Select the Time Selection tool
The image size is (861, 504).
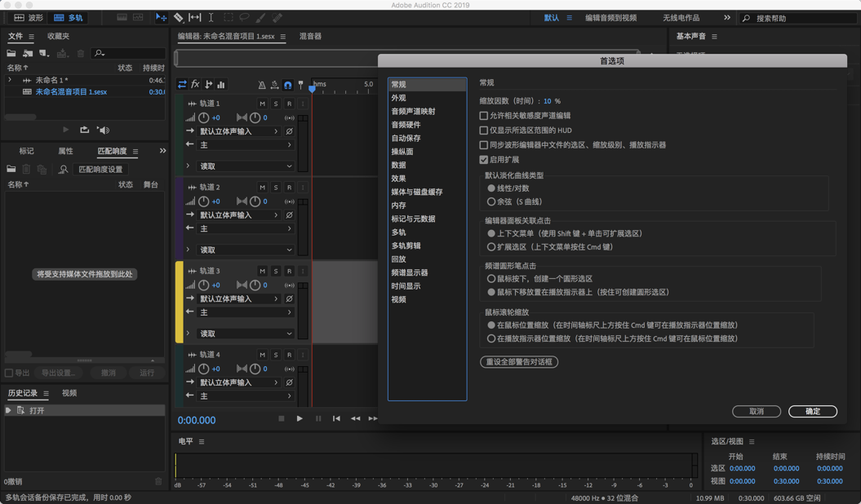click(x=211, y=17)
